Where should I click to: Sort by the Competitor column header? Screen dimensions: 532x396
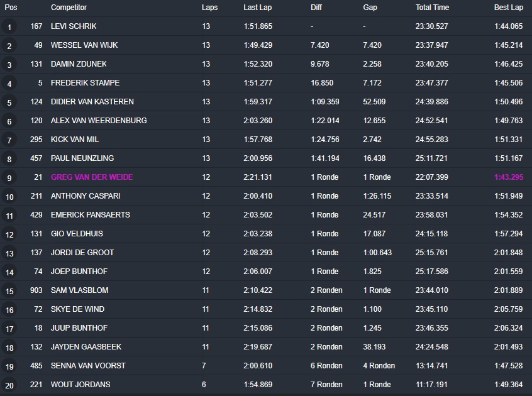(x=69, y=8)
